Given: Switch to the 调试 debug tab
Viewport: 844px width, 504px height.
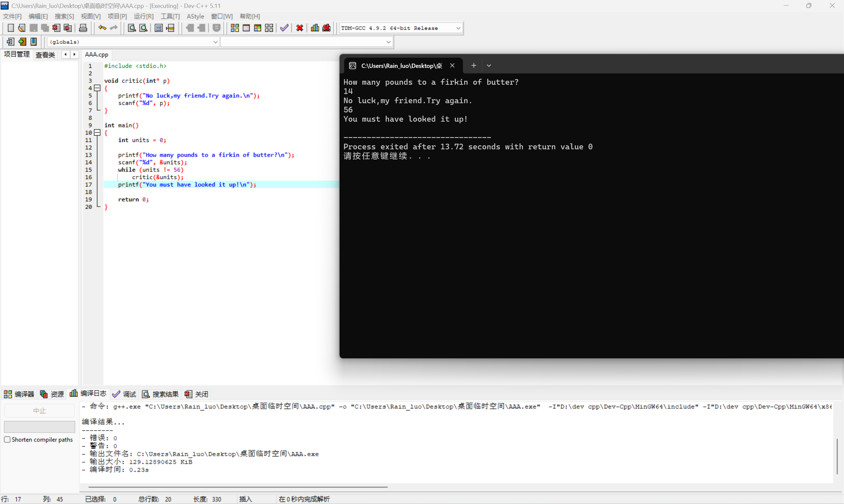Looking at the screenshot, I should click(125, 394).
